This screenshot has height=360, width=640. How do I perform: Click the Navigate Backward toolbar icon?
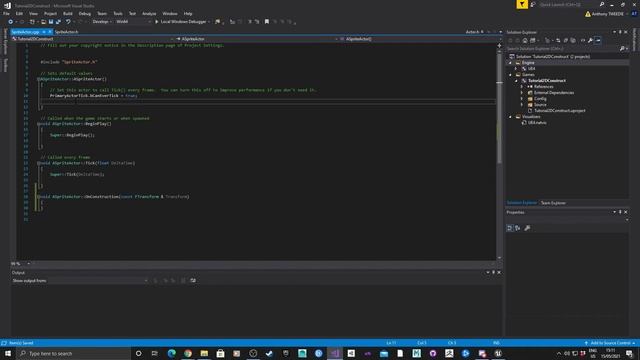(11, 22)
